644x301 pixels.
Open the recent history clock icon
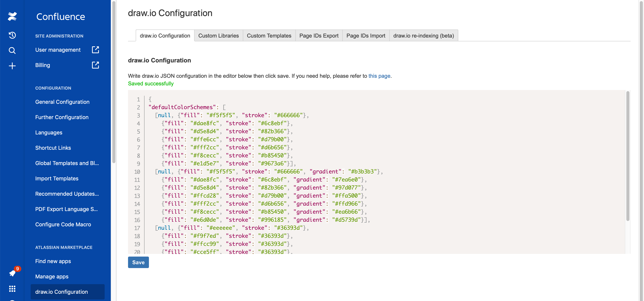pyautogui.click(x=12, y=35)
